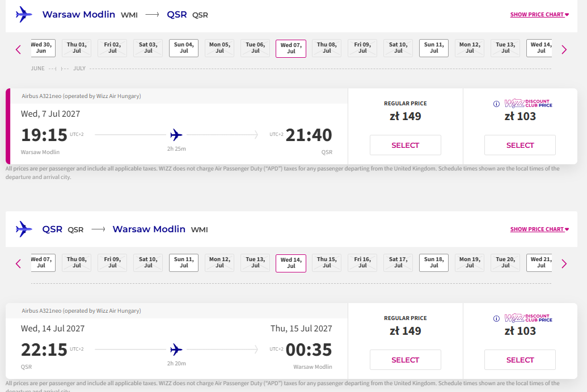Open Discount Club info icon on the 22:15 flight

496,319
